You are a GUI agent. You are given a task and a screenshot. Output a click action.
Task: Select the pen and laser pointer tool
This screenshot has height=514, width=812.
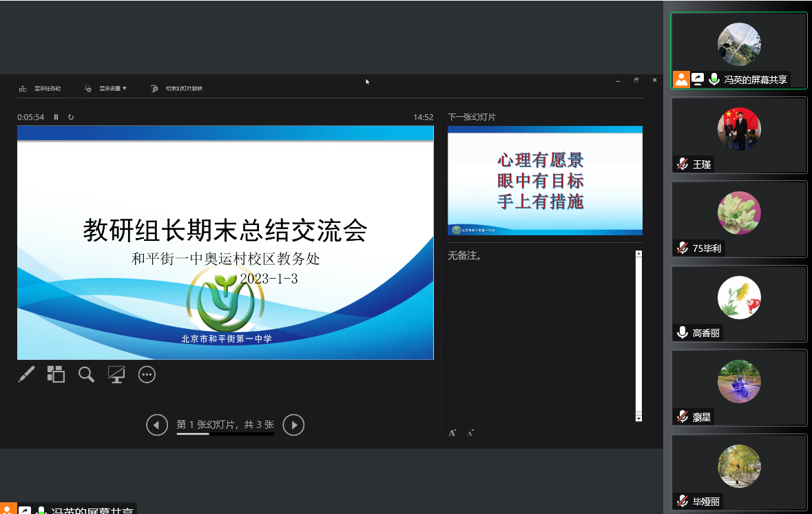(x=26, y=374)
